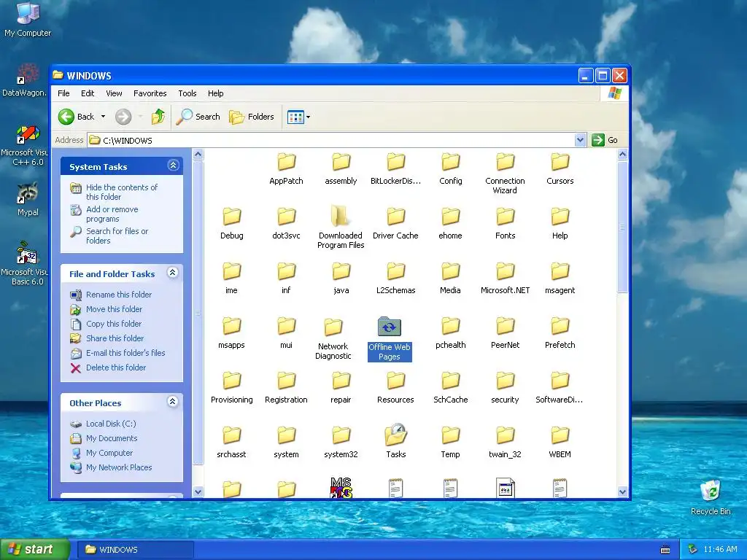The width and height of the screenshot is (747, 560).
Task: Select the Prefetch folder
Action: pos(560,332)
